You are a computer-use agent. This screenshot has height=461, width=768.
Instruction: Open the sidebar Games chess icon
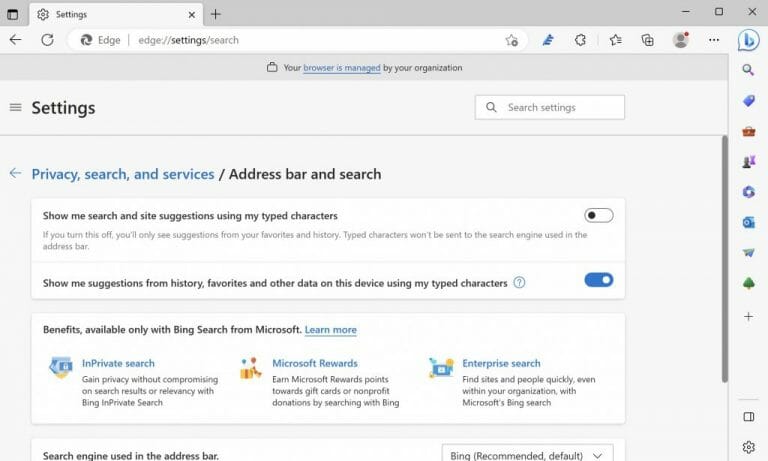[x=748, y=162]
